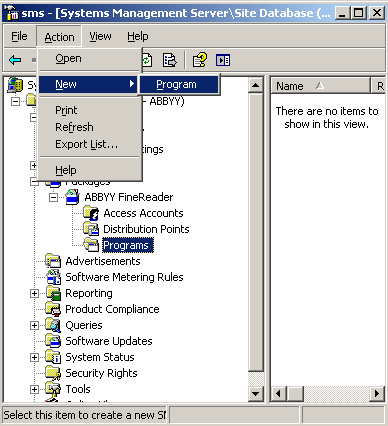This screenshot has width=388, height=426.
Task: Click the System Status node icon
Action: 53,357
